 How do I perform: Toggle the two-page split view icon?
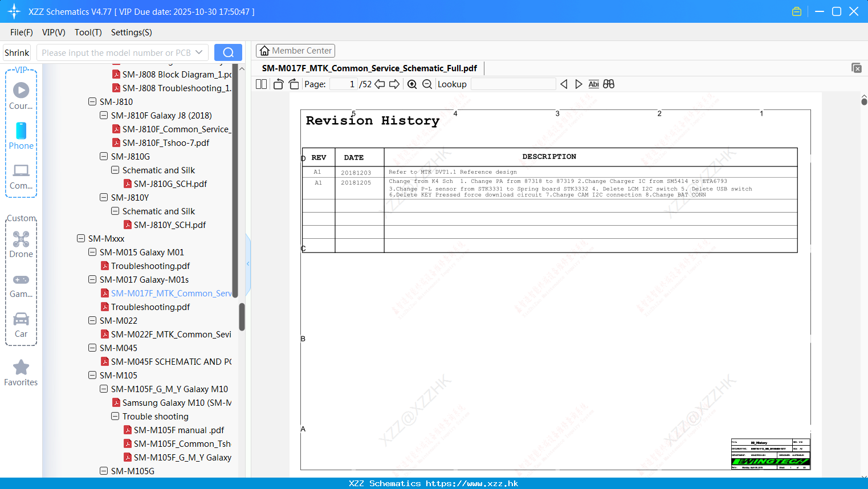coord(262,84)
